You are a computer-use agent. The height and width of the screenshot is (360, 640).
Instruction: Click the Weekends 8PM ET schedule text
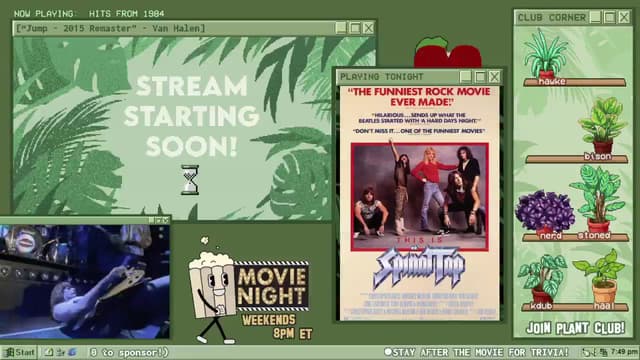tap(278, 327)
